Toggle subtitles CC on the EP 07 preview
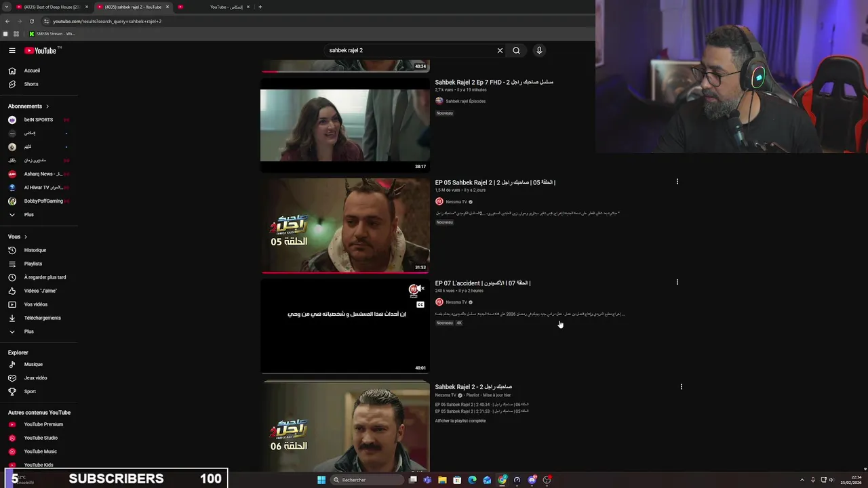 tap(420, 305)
